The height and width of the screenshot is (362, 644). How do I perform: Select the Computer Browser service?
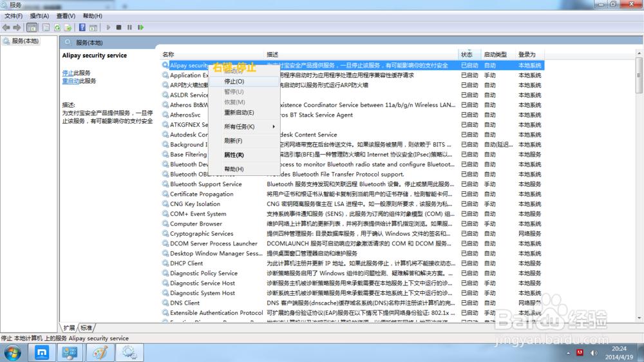(x=352, y=224)
